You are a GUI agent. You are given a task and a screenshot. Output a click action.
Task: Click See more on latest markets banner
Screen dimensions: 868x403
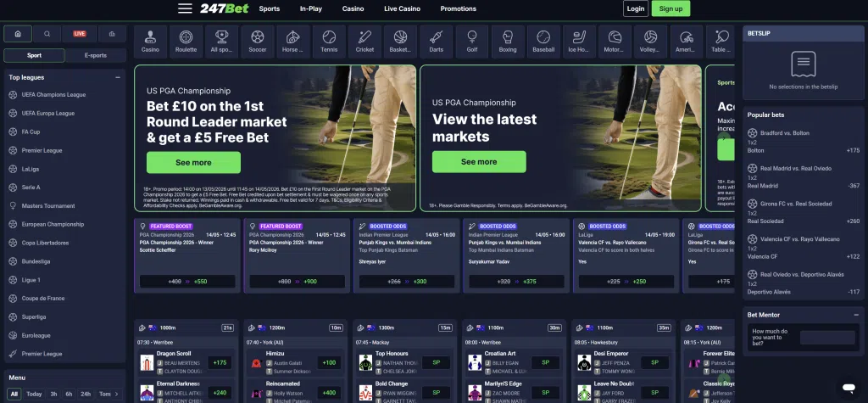pyautogui.click(x=480, y=162)
